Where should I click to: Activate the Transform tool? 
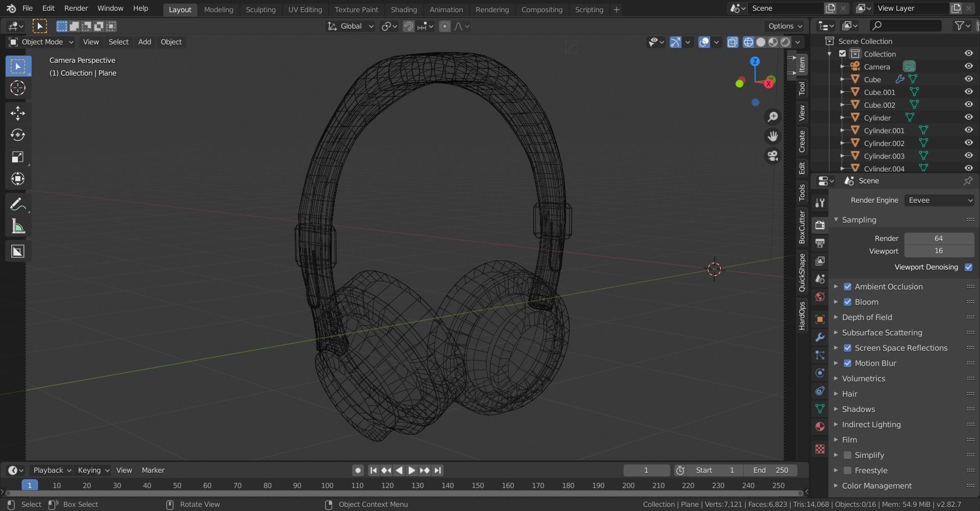click(x=18, y=179)
